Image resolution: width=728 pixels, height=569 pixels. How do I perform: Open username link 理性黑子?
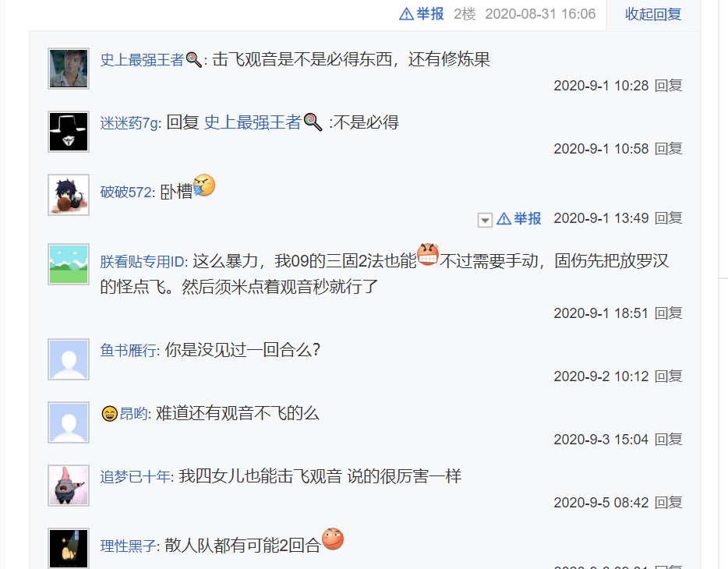tap(128, 546)
